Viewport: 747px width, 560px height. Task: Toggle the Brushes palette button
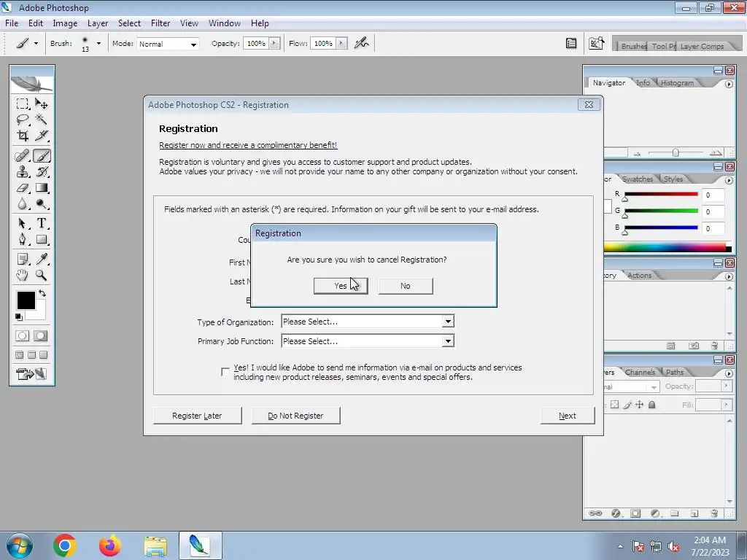pos(570,43)
